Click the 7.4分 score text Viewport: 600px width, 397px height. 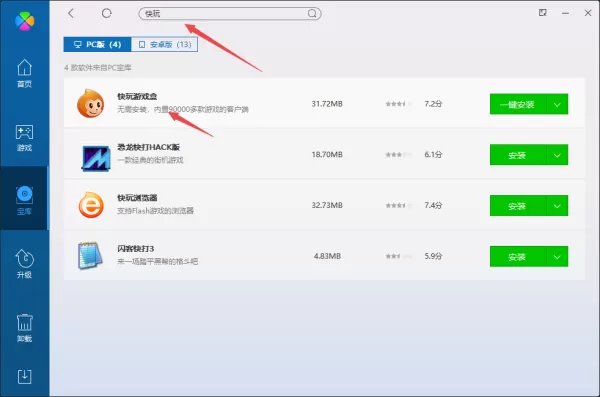pyautogui.click(x=433, y=205)
